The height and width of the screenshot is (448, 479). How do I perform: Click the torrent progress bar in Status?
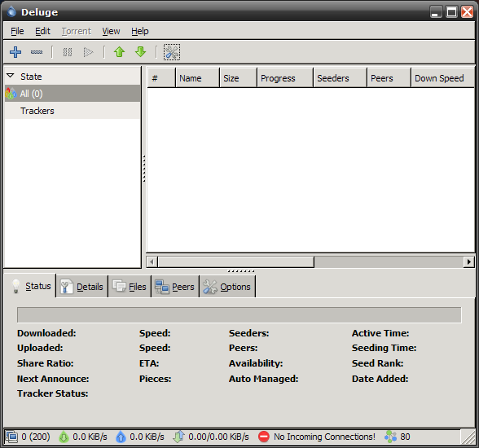[239, 315]
